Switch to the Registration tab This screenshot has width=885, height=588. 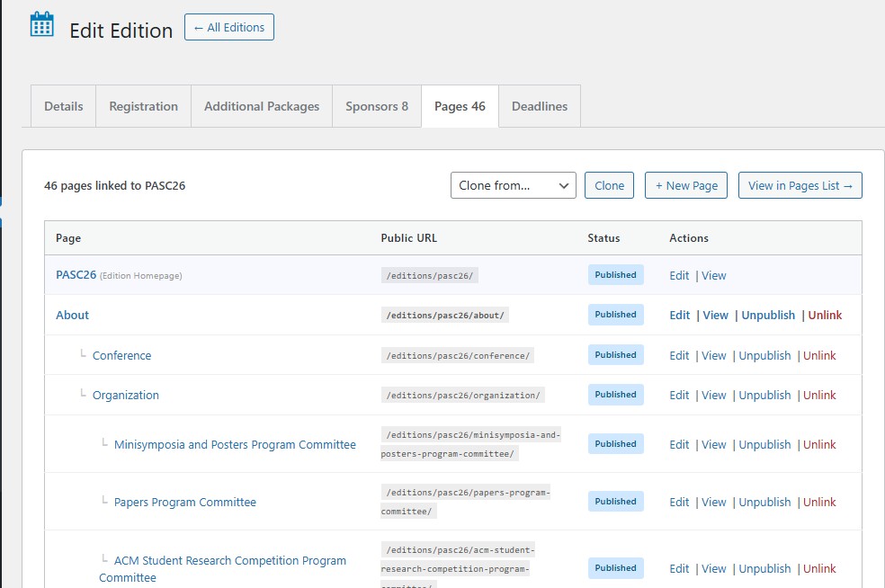tap(143, 106)
